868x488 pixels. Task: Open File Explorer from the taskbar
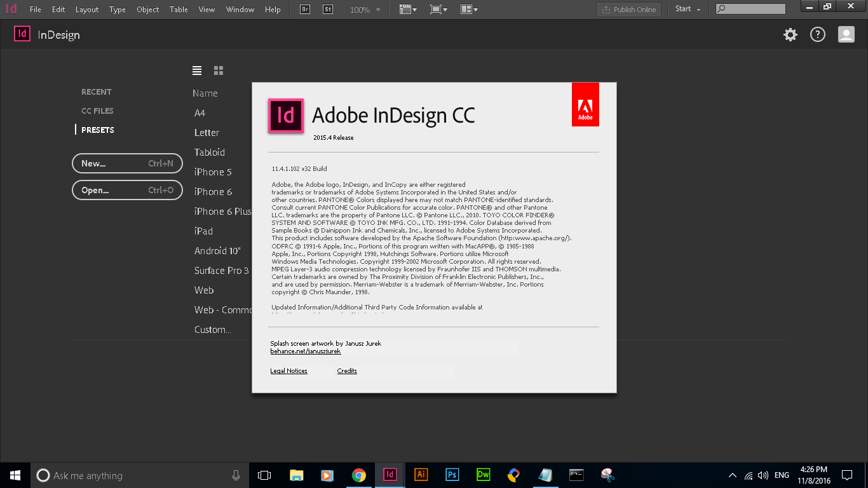(x=296, y=475)
